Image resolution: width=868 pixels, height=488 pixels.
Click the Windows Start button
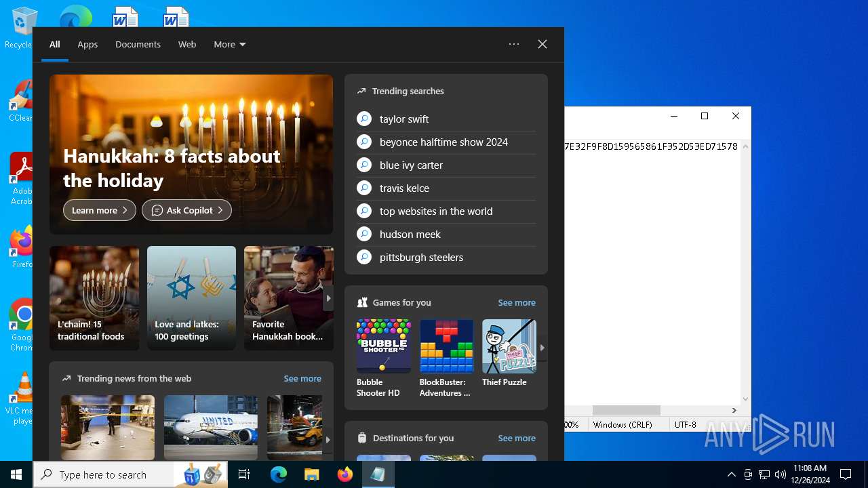(16, 474)
